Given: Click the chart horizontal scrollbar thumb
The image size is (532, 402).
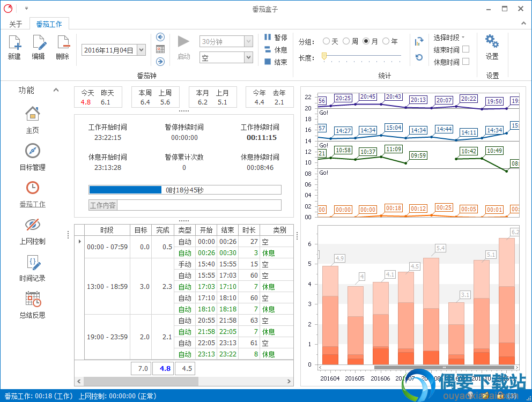Looking at the screenshot, I should click(x=444, y=367).
